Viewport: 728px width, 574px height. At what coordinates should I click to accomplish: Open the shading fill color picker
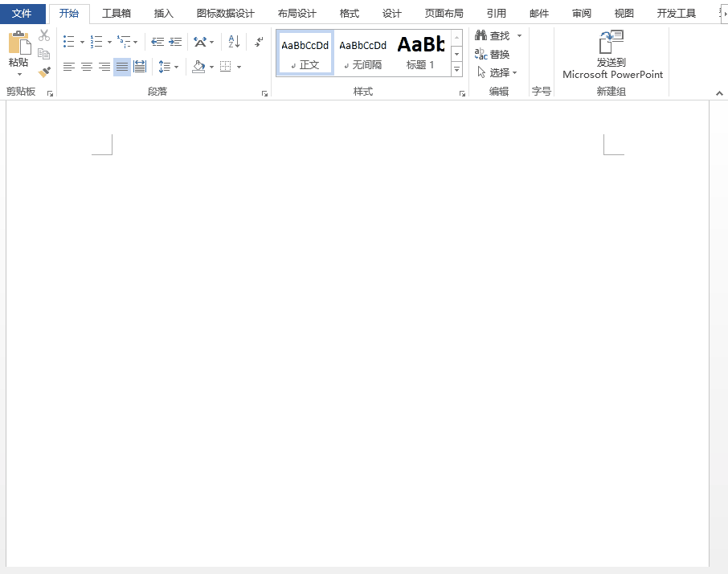coord(198,67)
